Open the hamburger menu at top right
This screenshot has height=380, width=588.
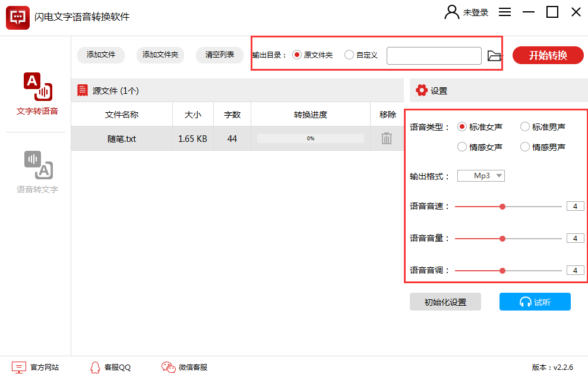504,11
